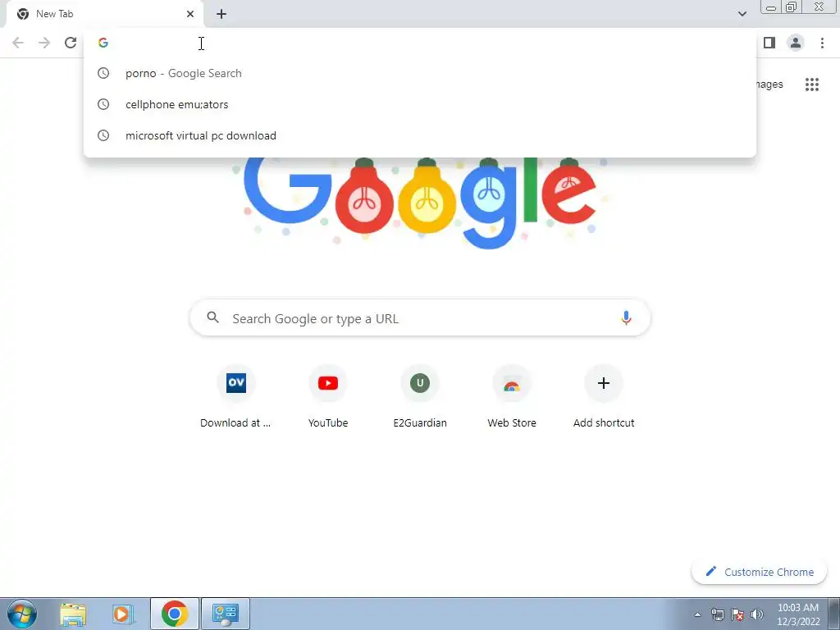The image size is (840, 630).
Task: Open the 'Download at ...' shortcut tile
Action: point(235,398)
